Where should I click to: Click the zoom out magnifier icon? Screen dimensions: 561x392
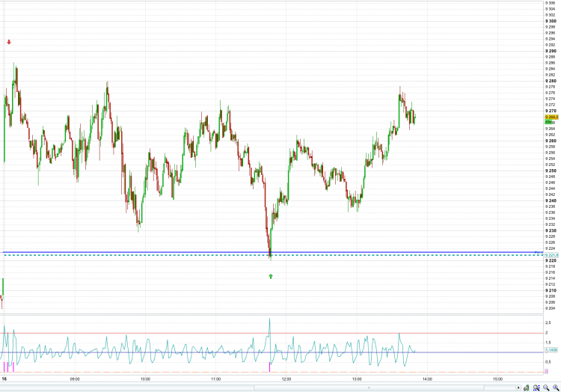[x=546, y=388]
